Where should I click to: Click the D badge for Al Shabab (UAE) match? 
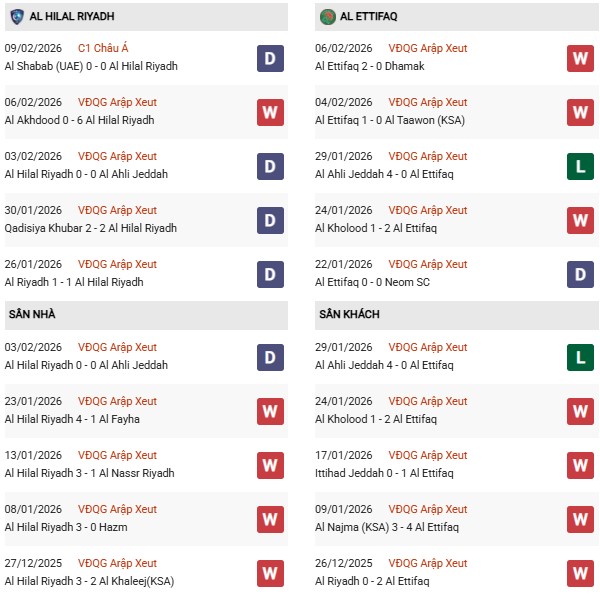pyautogui.click(x=269, y=58)
